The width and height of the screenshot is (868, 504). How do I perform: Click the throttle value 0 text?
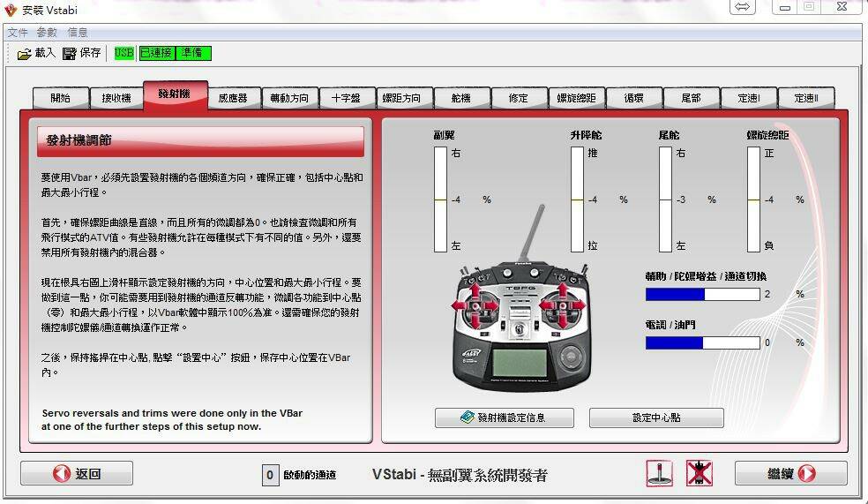pyautogui.click(x=767, y=342)
